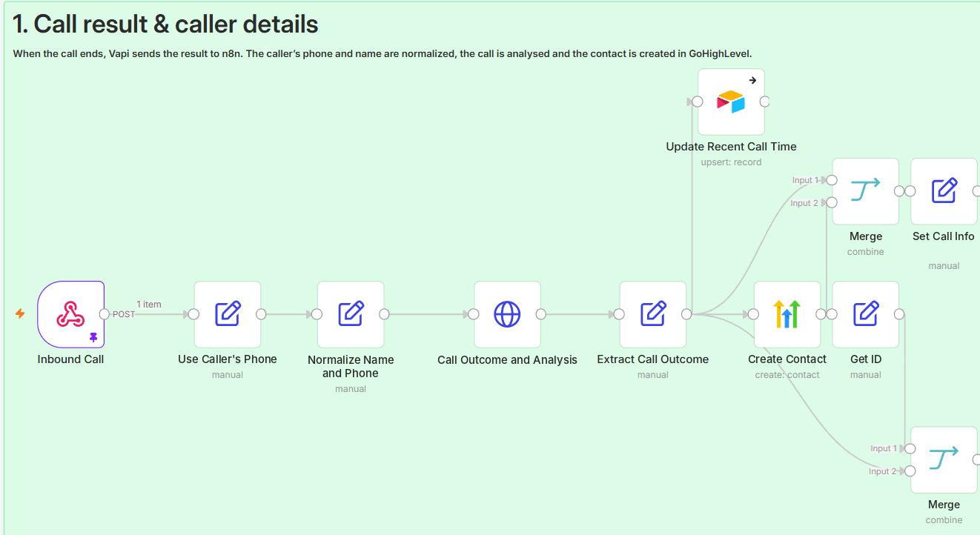Click the "Normalize Name and Phone" label
Image resolution: width=980 pixels, height=535 pixels.
(x=351, y=366)
